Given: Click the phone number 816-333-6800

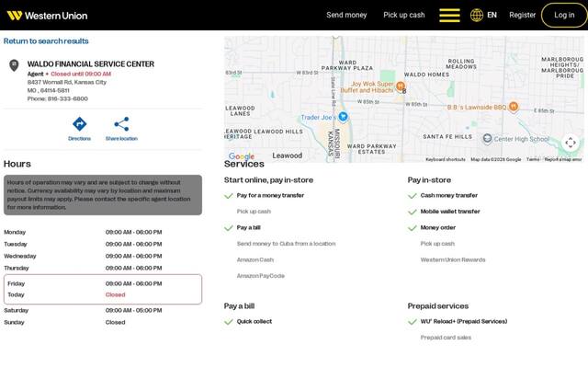Looking at the screenshot, I should [67, 98].
